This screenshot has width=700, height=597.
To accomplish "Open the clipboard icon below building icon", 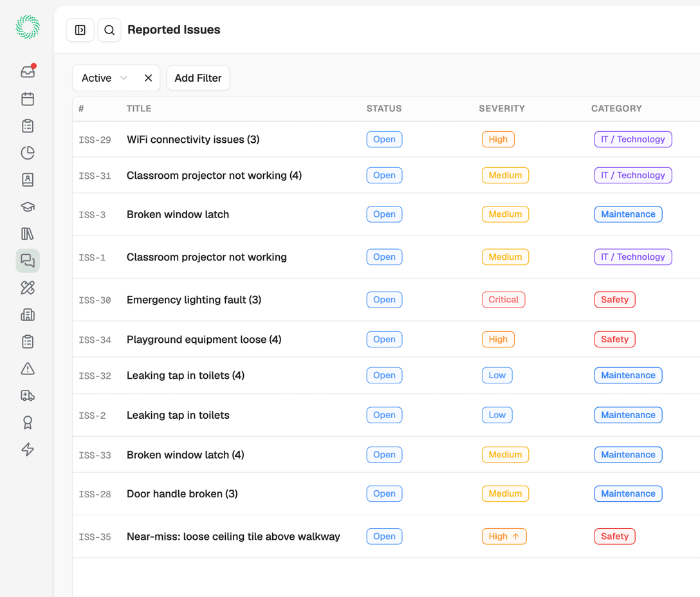I will (28, 342).
